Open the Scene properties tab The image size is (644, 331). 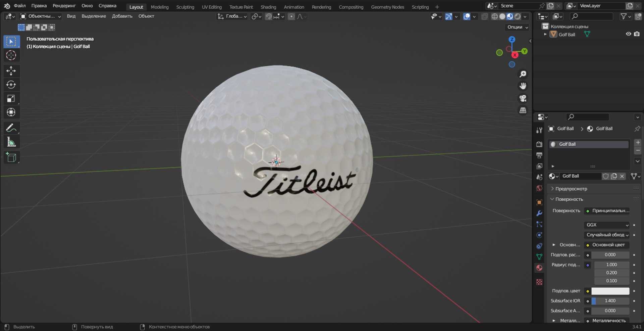coord(539,177)
